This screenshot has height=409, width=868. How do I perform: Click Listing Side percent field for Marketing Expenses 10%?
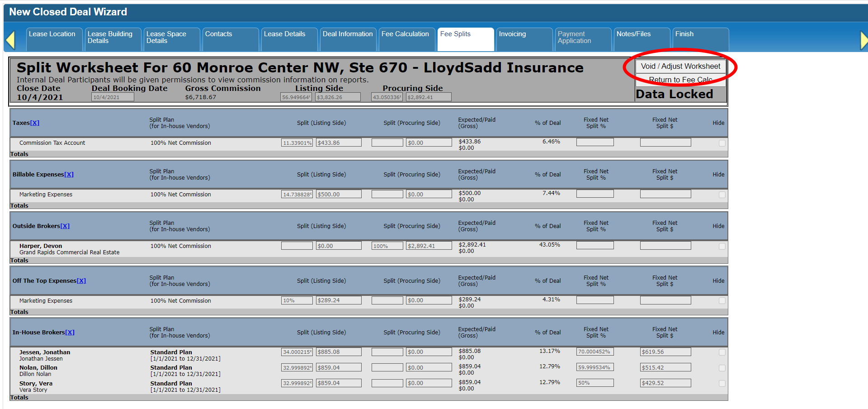(297, 300)
